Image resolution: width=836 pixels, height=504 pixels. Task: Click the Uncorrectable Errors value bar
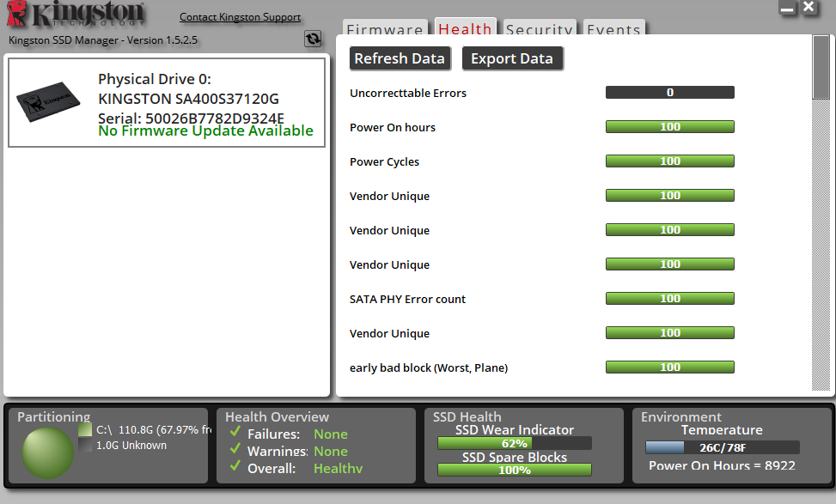[670, 93]
